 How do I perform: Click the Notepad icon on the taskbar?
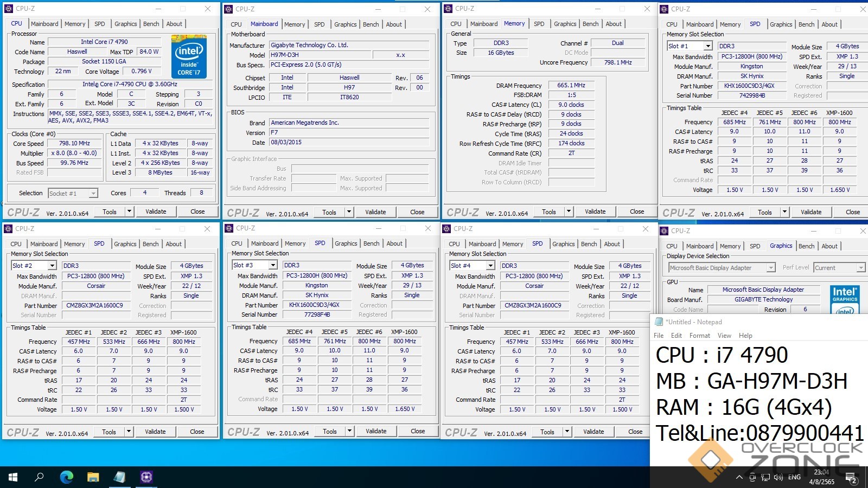coord(119,477)
